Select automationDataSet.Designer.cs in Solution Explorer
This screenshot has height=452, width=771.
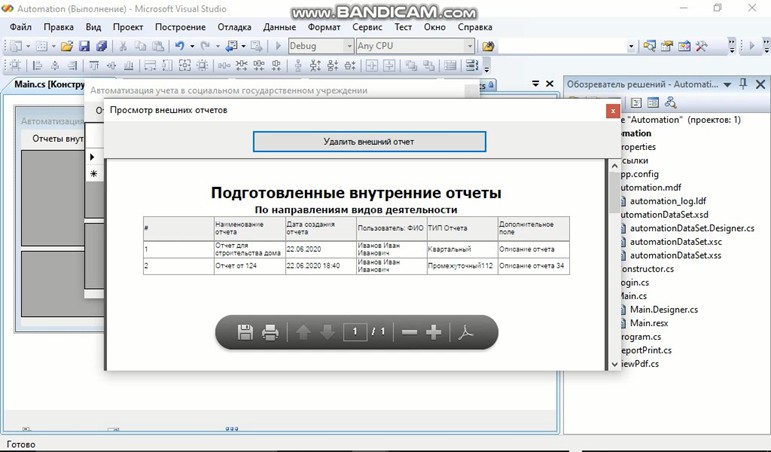coord(692,228)
